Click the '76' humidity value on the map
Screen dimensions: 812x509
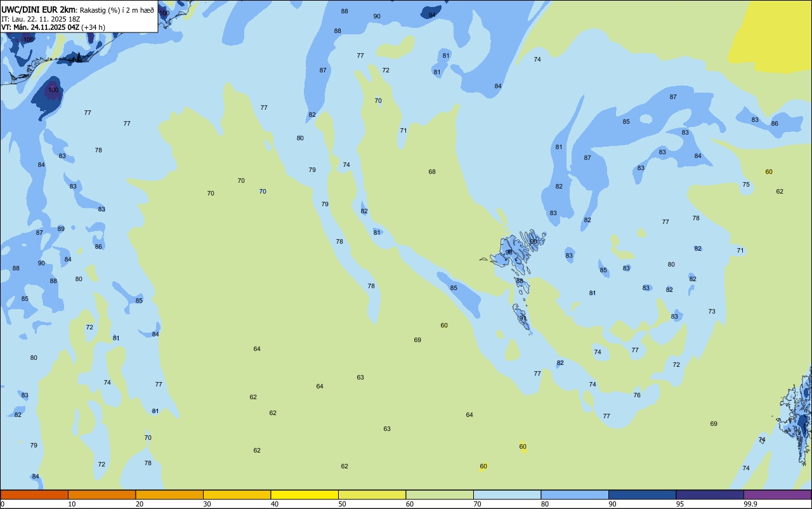tap(637, 395)
